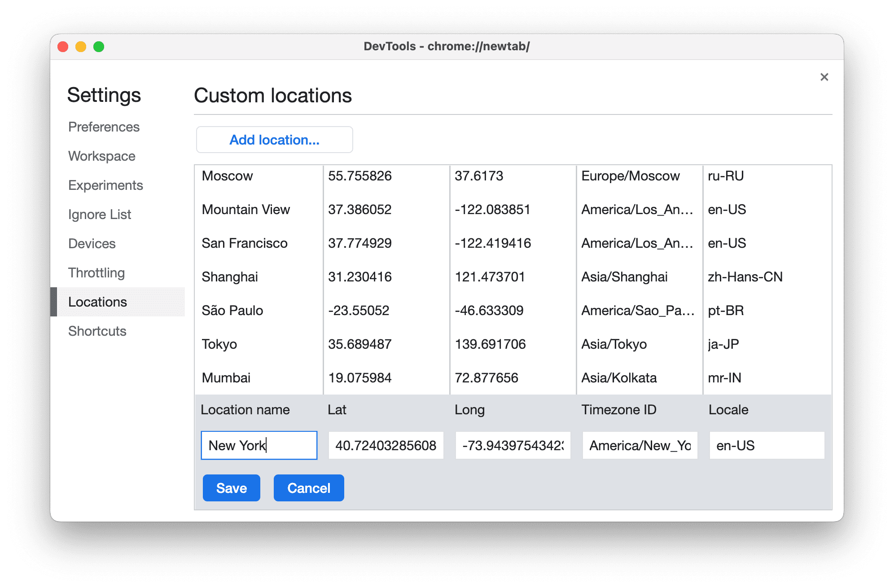Click the Ignore List settings icon
Viewport: 894px width, 588px height.
pyautogui.click(x=101, y=214)
